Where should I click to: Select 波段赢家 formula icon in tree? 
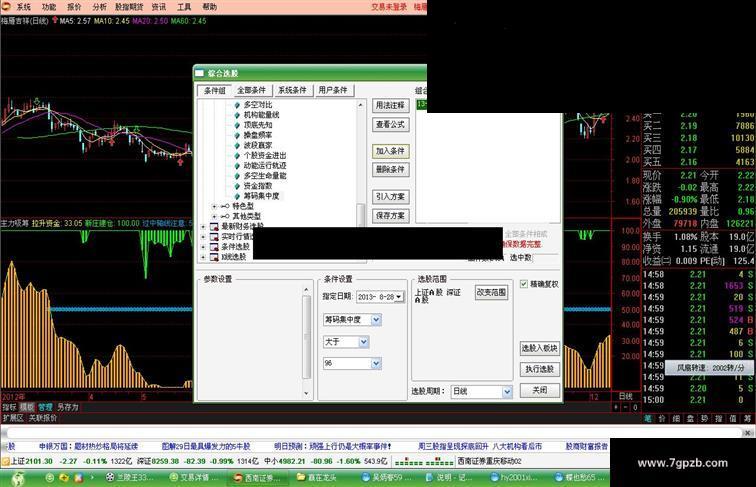click(237, 145)
